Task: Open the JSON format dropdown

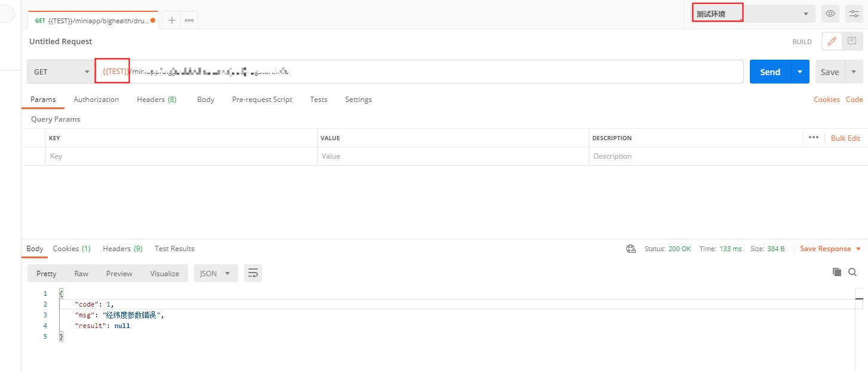Action: click(x=216, y=273)
